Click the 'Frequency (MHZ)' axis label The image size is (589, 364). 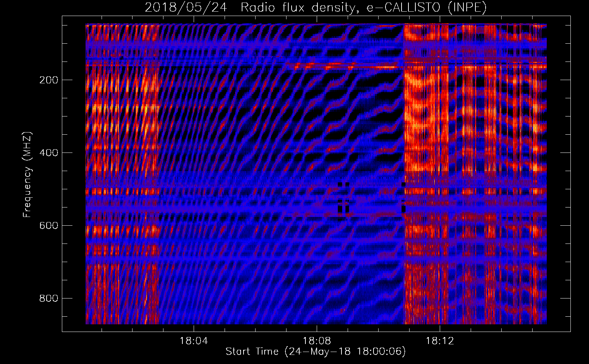coord(27,175)
